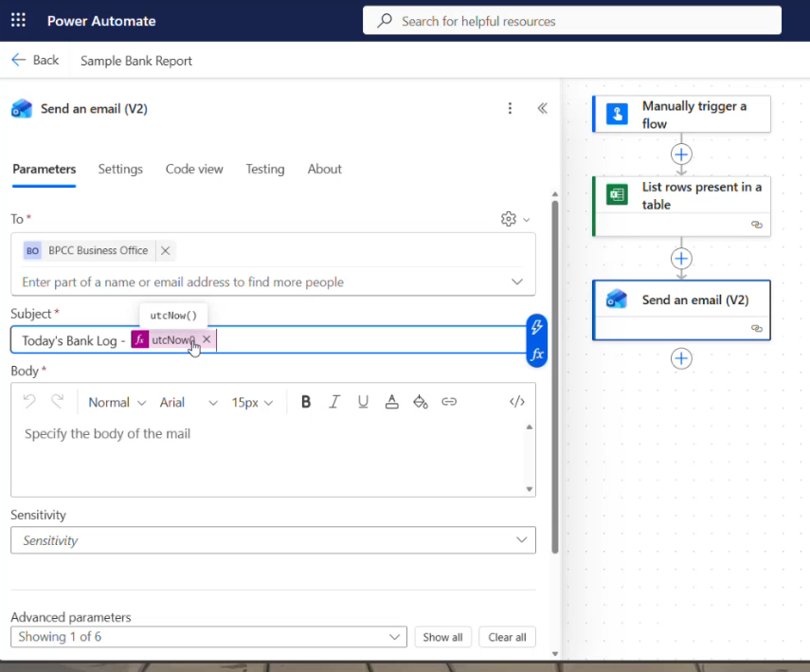The height and width of the screenshot is (672, 810).
Task: Insert a link in the body
Action: click(449, 402)
